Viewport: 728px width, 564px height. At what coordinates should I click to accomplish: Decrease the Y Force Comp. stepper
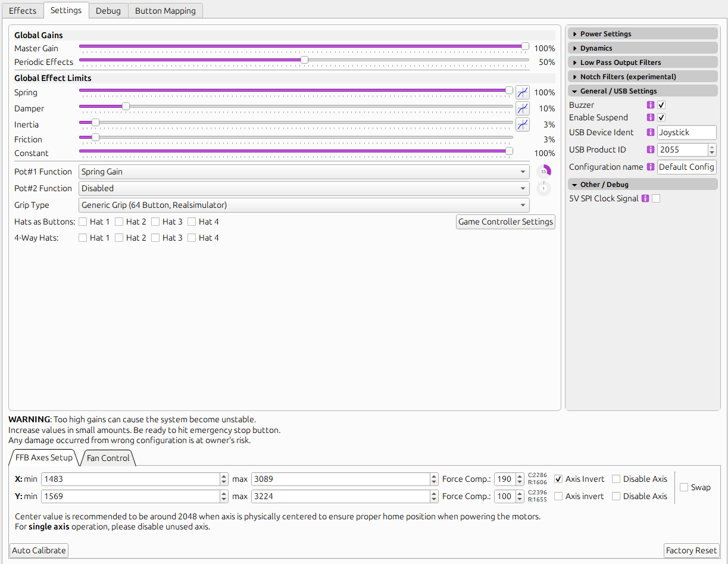(x=521, y=500)
